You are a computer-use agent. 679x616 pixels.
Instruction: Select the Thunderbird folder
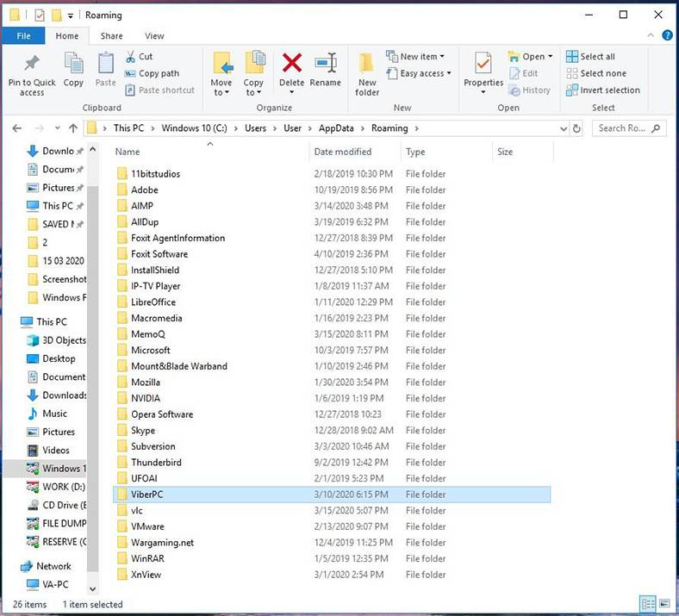point(332,463)
